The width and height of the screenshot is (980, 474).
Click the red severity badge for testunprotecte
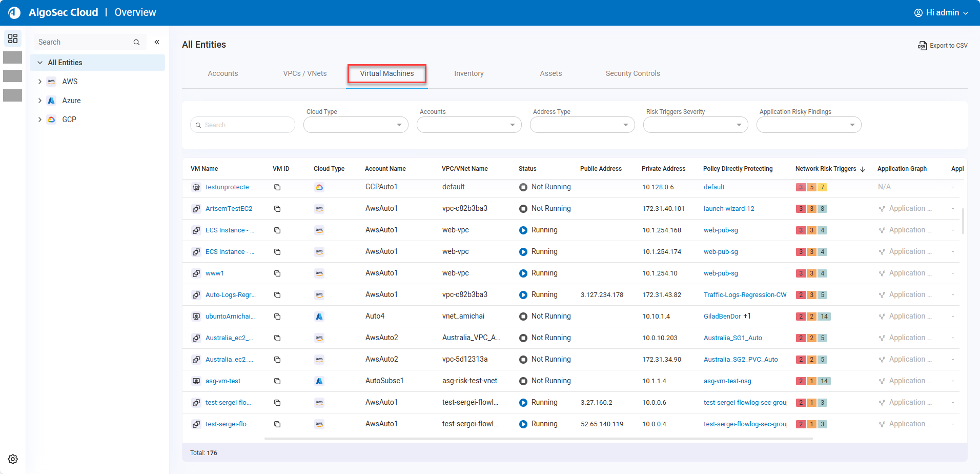click(x=801, y=187)
